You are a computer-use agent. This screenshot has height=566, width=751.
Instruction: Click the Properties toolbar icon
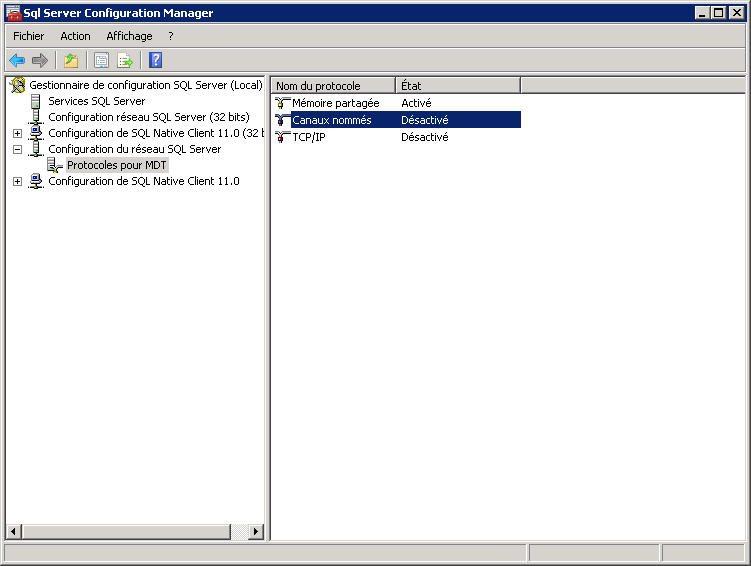[101, 61]
